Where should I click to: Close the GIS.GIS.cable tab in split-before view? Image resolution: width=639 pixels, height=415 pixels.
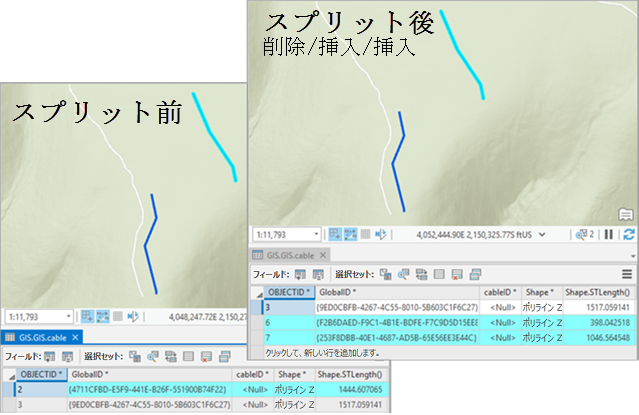click(x=74, y=337)
